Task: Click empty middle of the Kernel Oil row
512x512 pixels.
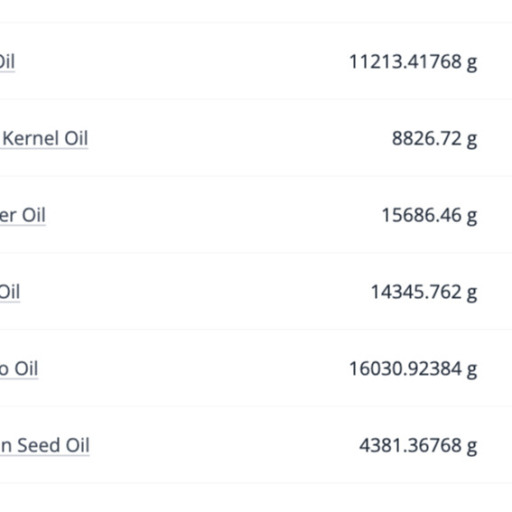Action: tap(233, 138)
